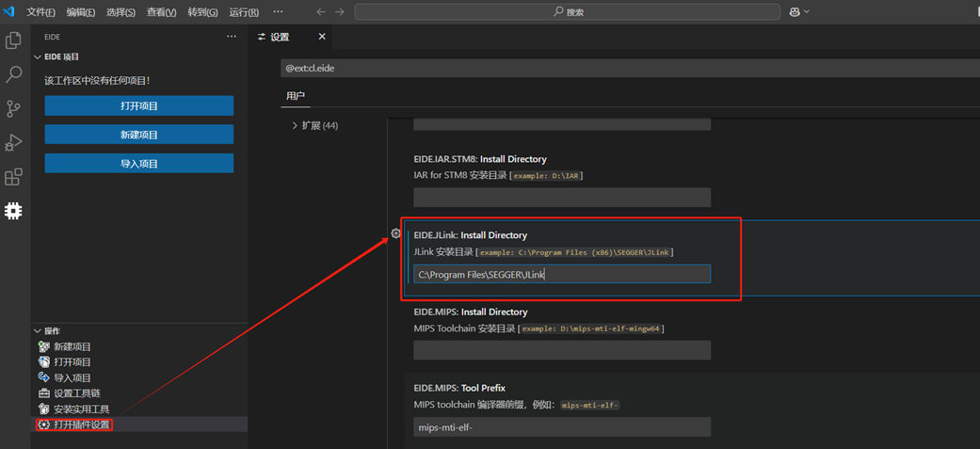Select the EIDE chip icon in activity bar
Screen dimensions: 980x449
click(14, 211)
